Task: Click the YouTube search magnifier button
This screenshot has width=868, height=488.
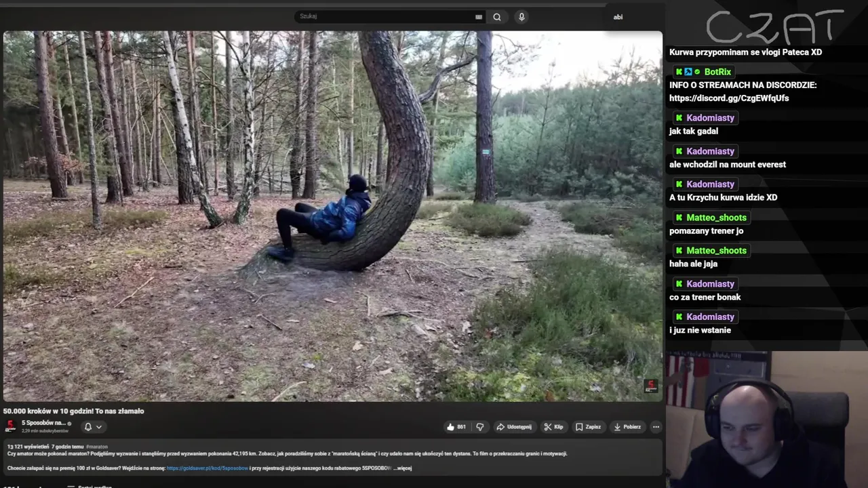Action: [x=497, y=17]
